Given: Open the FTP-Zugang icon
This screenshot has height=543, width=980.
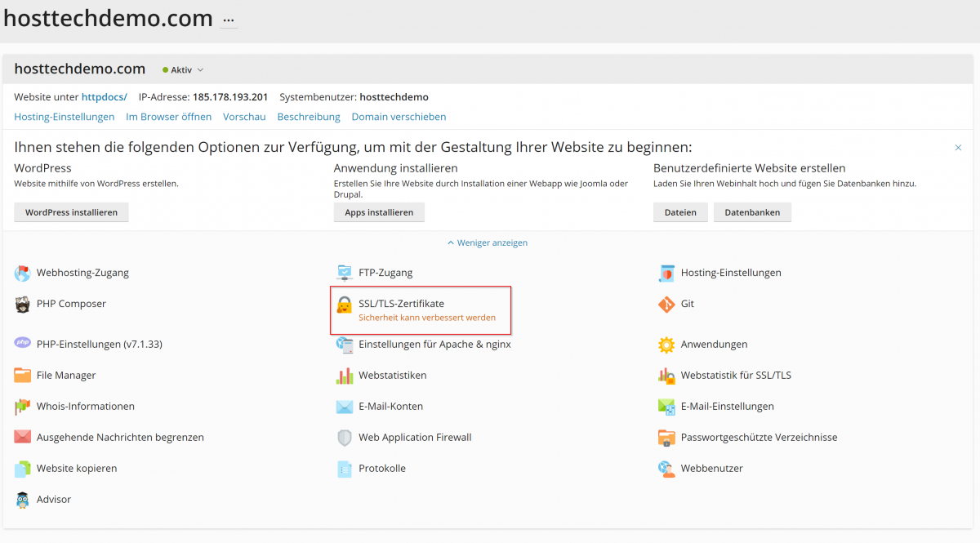Looking at the screenshot, I should pos(345,273).
